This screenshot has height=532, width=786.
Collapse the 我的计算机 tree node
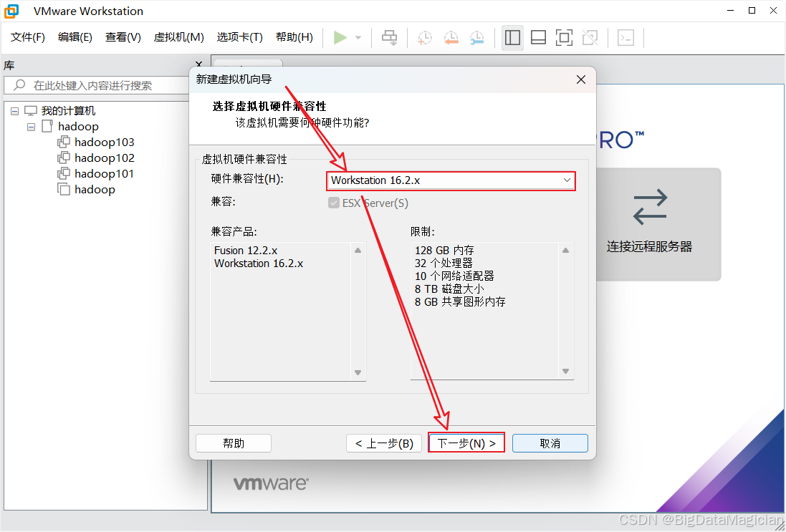click(x=14, y=111)
